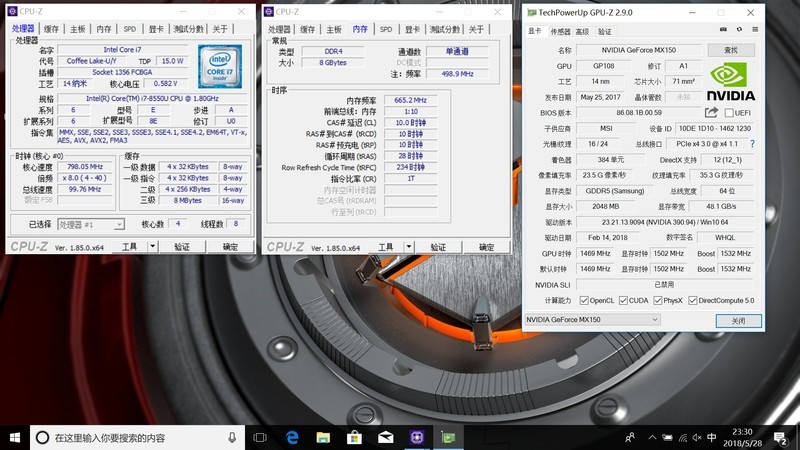Click the Cortana microphone icon

point(232,437)
